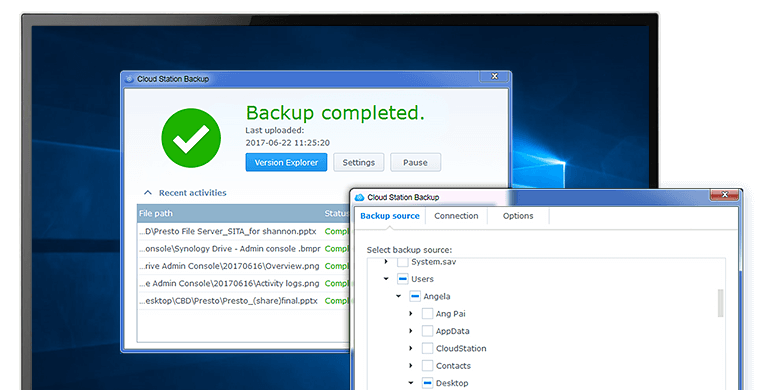Toggle the Angela checkbox

coord(415,297)
